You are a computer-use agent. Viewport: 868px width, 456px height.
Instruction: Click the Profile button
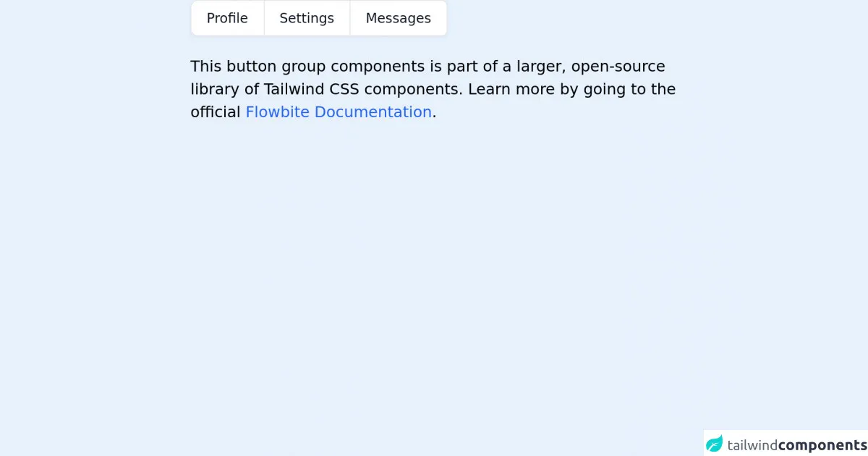tap(227, 18)
